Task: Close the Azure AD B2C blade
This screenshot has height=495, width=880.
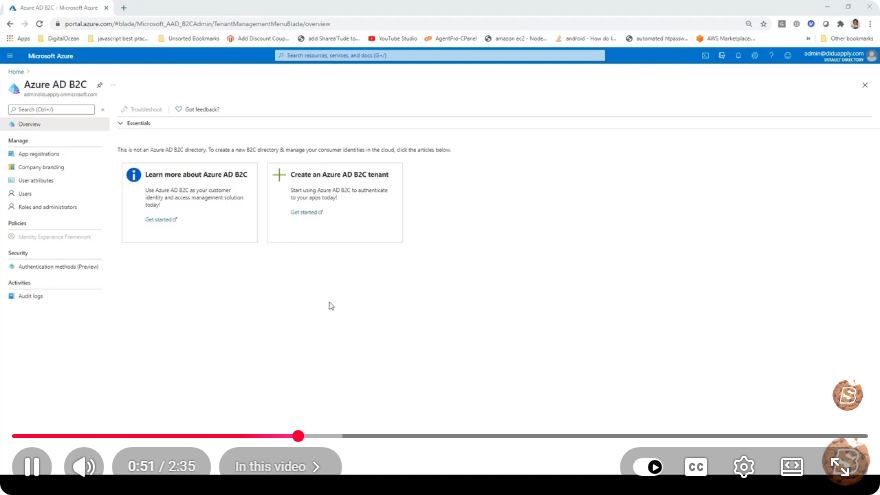Action: [865, 85]
